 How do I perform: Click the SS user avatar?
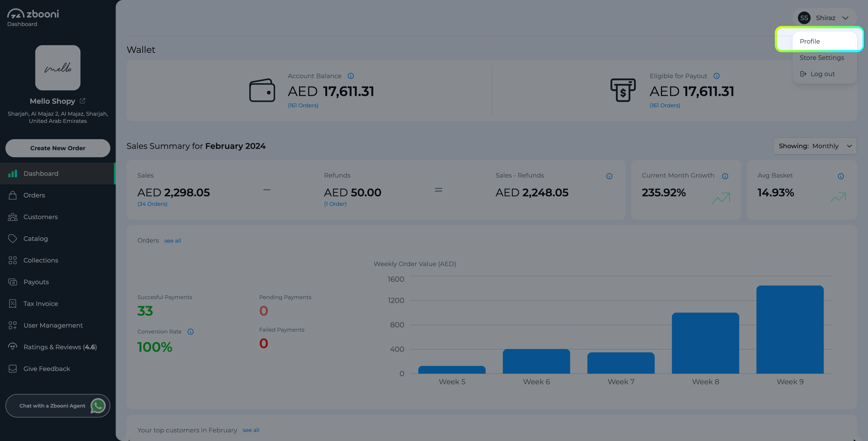click(x=804, y=18)
